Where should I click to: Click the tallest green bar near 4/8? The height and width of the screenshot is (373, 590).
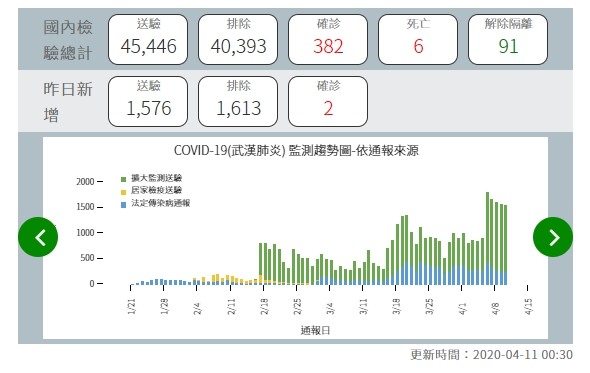coord(488,228)
